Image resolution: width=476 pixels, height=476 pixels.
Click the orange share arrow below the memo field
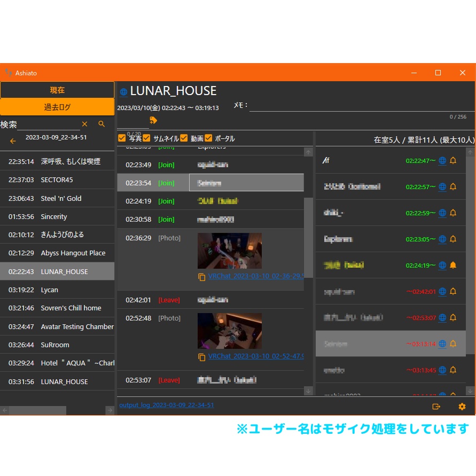click(x=153, y=121)
